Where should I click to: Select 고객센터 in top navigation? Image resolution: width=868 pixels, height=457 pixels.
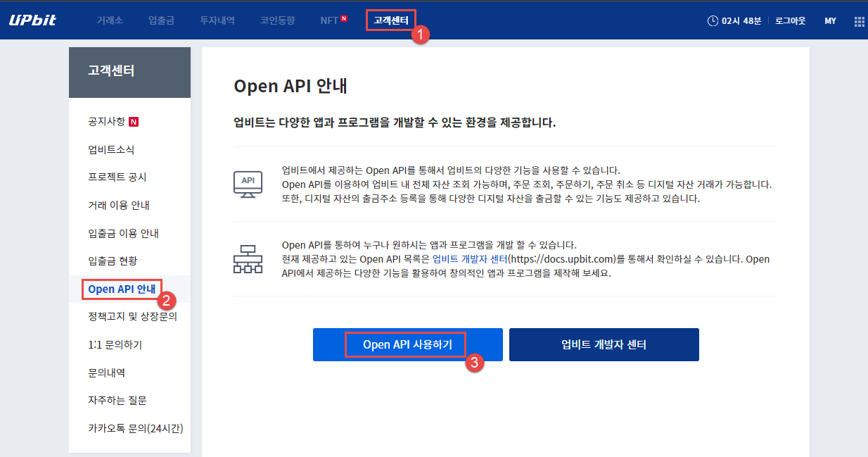(x=390, y=20)
